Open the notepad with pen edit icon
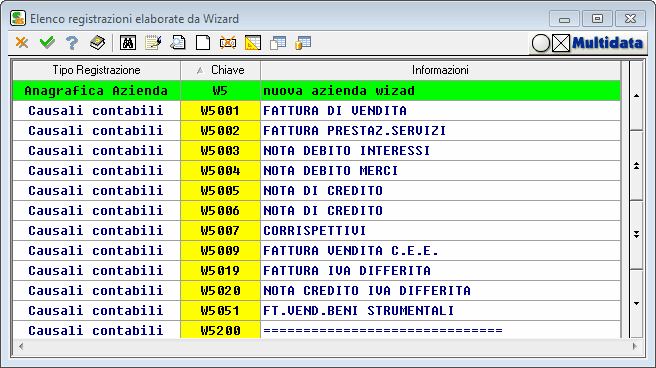Screen dimensions: 656x368 (153, 43)
